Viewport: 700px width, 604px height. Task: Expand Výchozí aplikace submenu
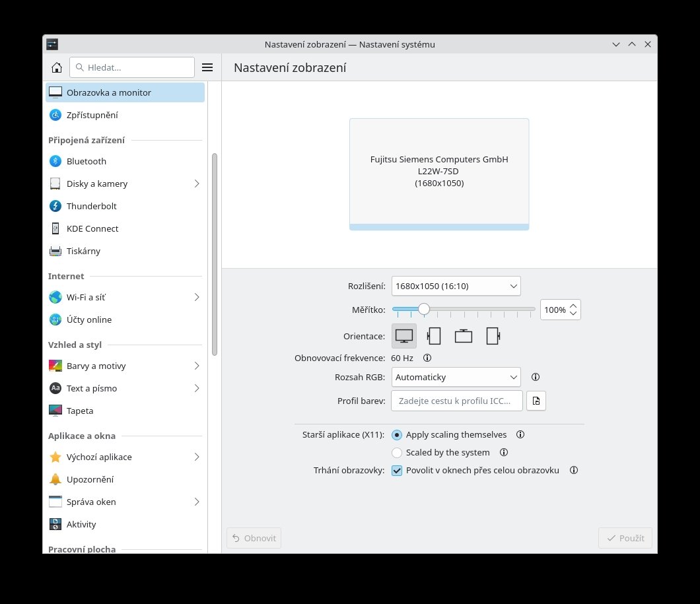197,457
